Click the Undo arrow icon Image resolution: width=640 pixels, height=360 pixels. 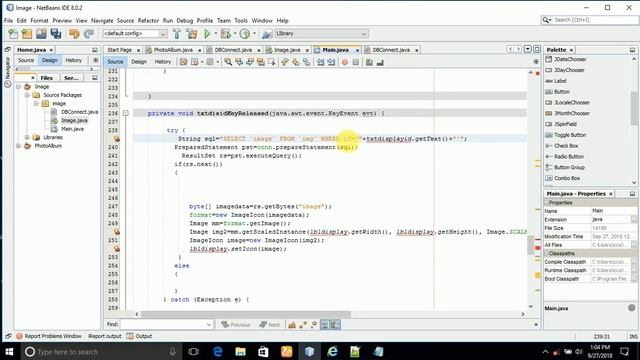coord(74,33)
